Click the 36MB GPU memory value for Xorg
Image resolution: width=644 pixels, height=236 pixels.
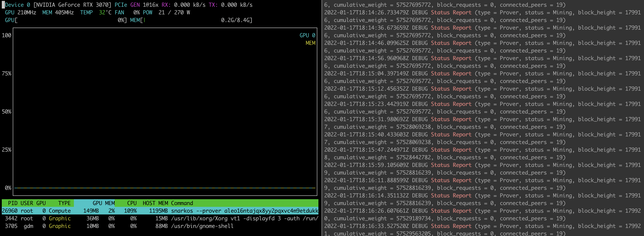(92, 219)
